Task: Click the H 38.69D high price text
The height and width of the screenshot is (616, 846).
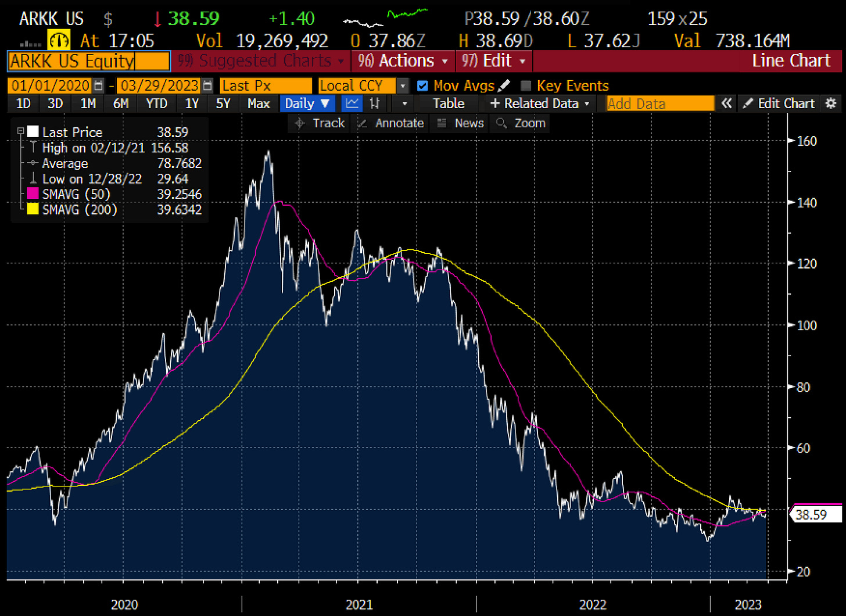Action: coord(496,41)
